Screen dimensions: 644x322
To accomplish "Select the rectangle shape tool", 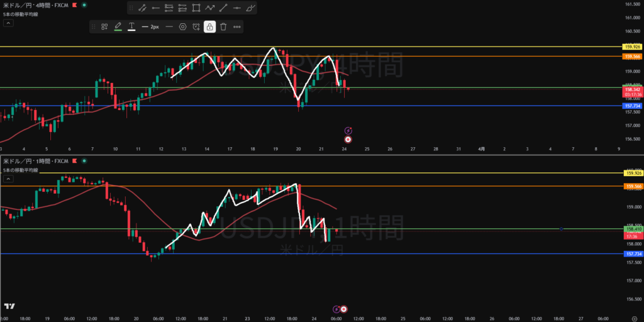I will tap(196, 8).
